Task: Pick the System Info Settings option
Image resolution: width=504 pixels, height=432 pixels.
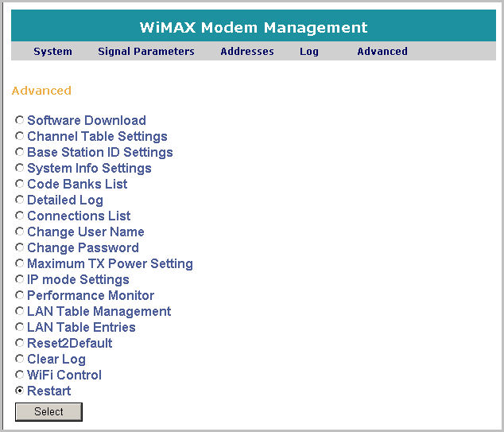Action: tap(20, 168)
